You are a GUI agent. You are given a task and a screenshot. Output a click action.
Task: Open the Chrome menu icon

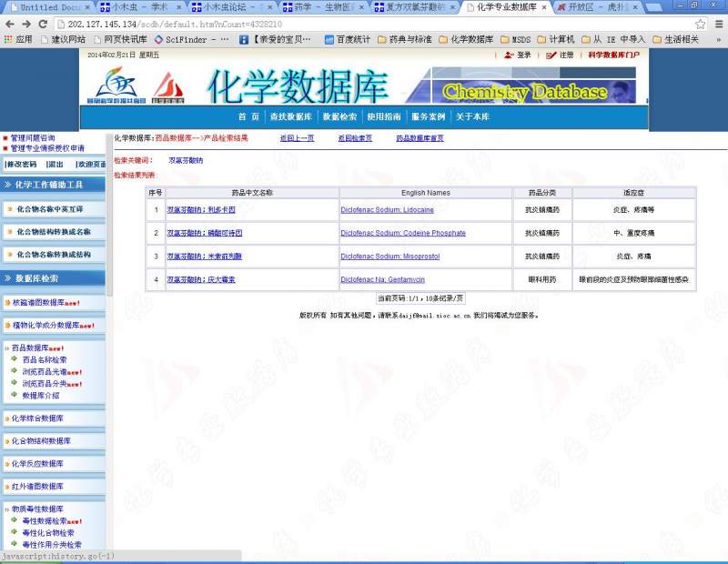tap(718, 24)
